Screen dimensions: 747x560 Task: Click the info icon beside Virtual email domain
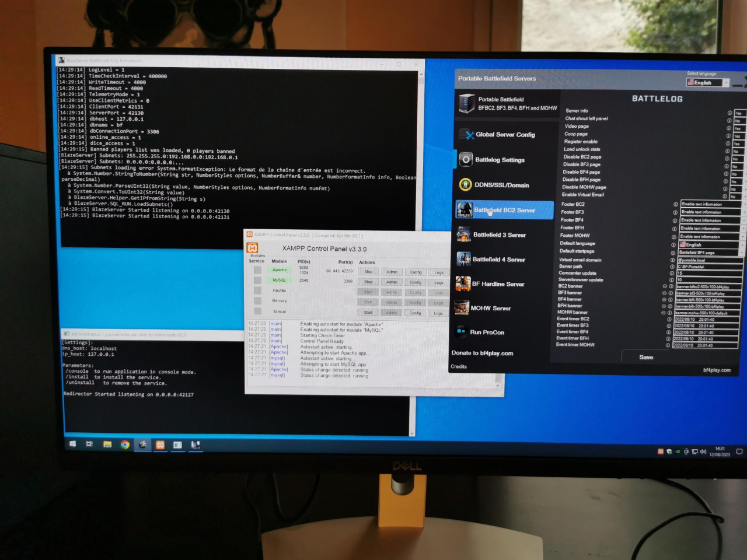[672, 260]
